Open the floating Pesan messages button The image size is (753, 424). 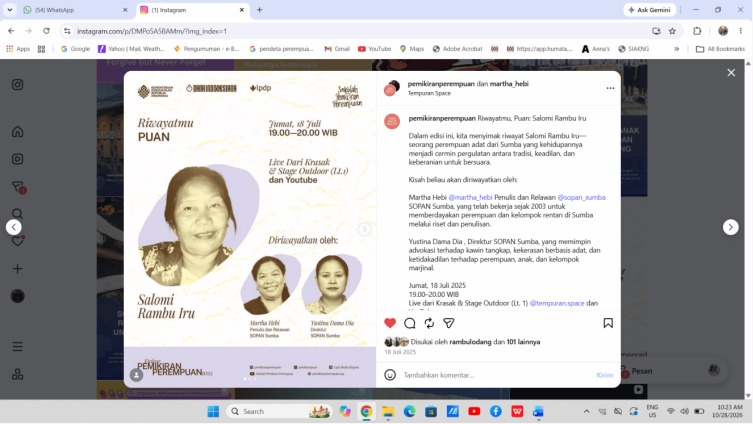pyautogui.click(x=672, y=370)
